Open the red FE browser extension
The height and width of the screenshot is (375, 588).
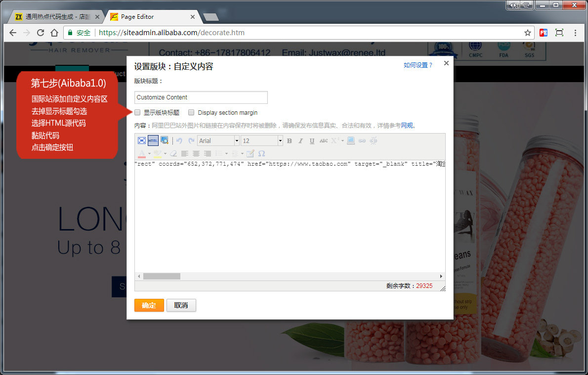[x=544, y=33]
